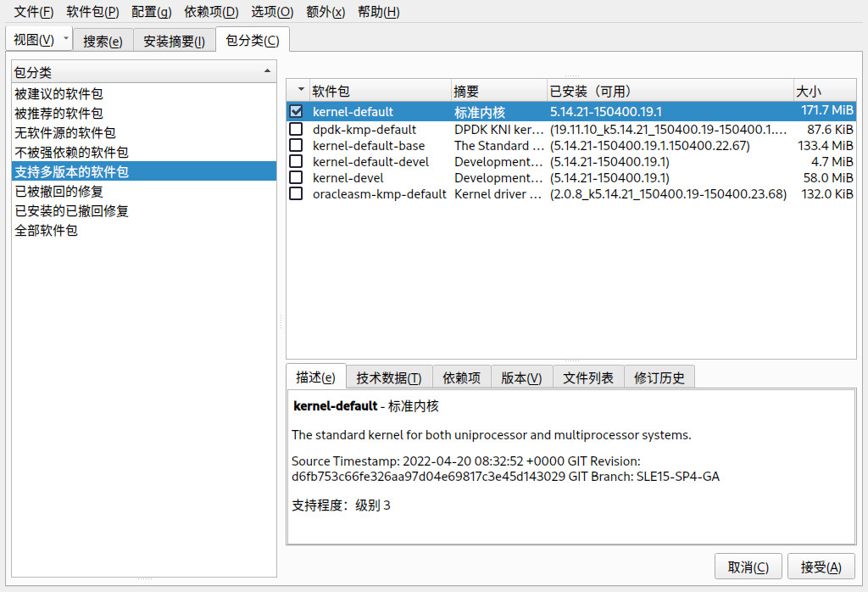This screenshot has width=868, height=592.
Task: Mark the kernel-devel package checkbox
Action: click(296, 177)
